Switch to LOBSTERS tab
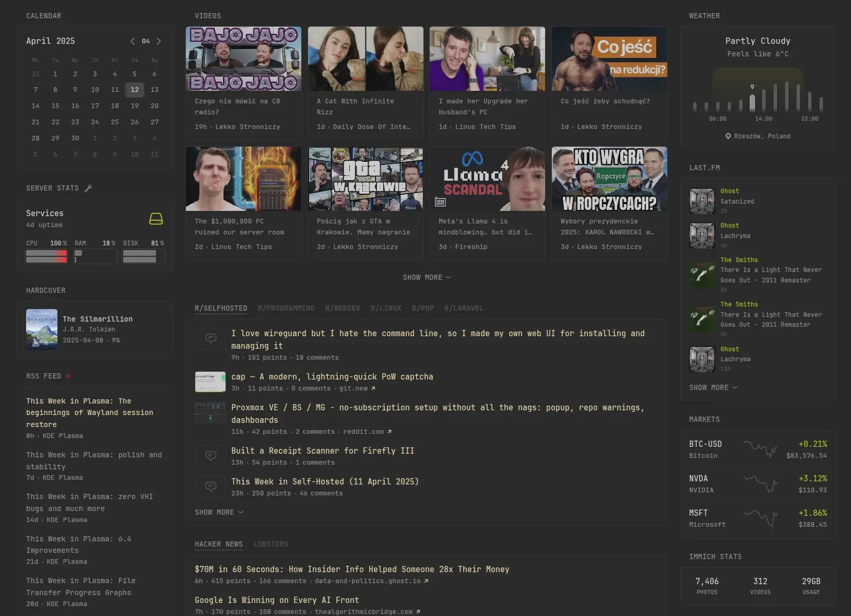The image size is (851, 616). pos(271,544)
